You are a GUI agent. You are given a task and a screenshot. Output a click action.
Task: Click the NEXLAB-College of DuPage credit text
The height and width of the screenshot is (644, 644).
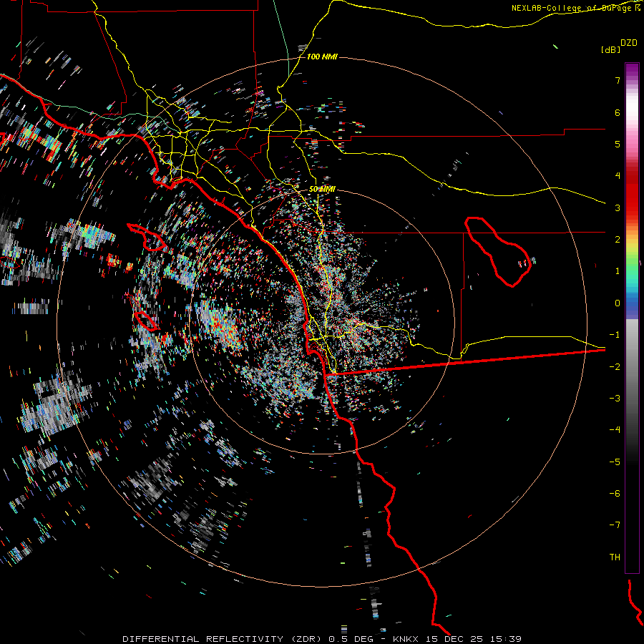576,8
